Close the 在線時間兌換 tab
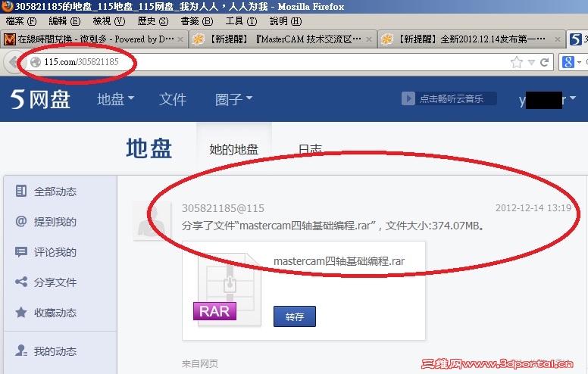Image resolution: width=588 pixels, height=374 pixels. (180, 39)
